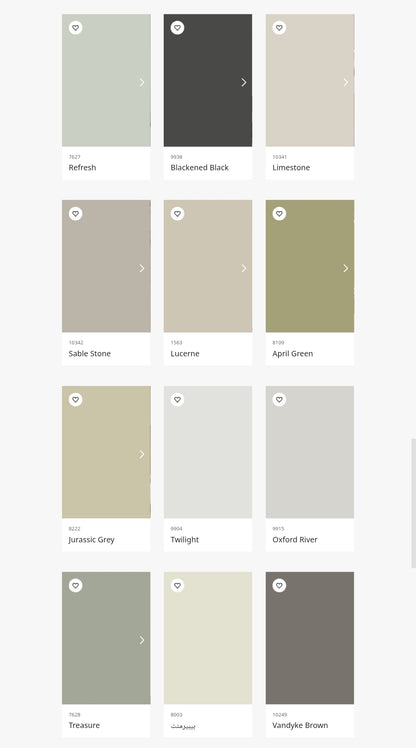The width and height of the screenshot is (416, 748).
Task: Click the heart icon on Limestone
Action: coord(280,28)
